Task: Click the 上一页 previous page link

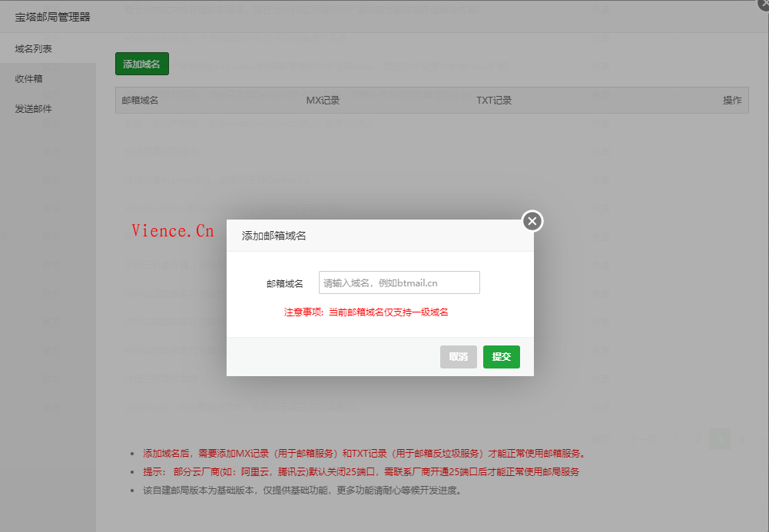Action: point(643,439)
